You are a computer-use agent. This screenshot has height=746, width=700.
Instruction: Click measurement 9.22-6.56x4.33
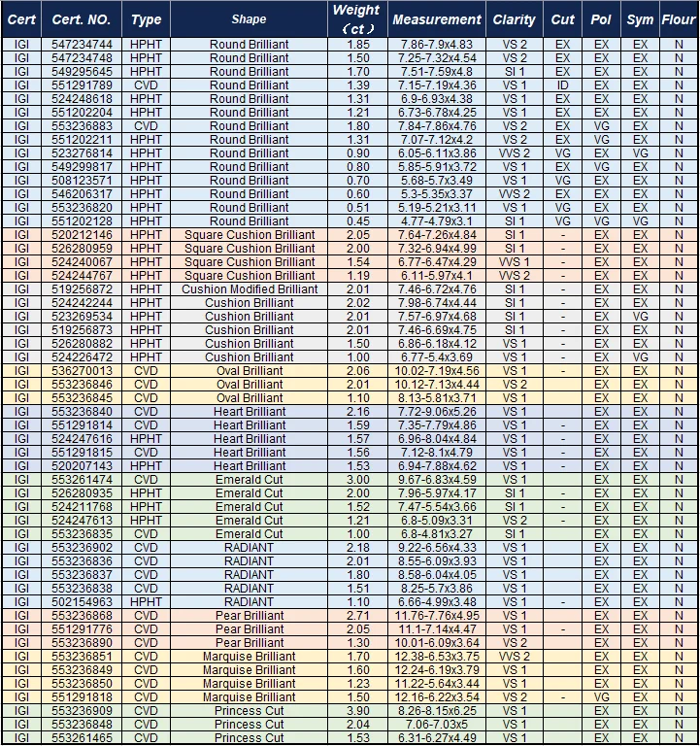click(x=437, y=548)
